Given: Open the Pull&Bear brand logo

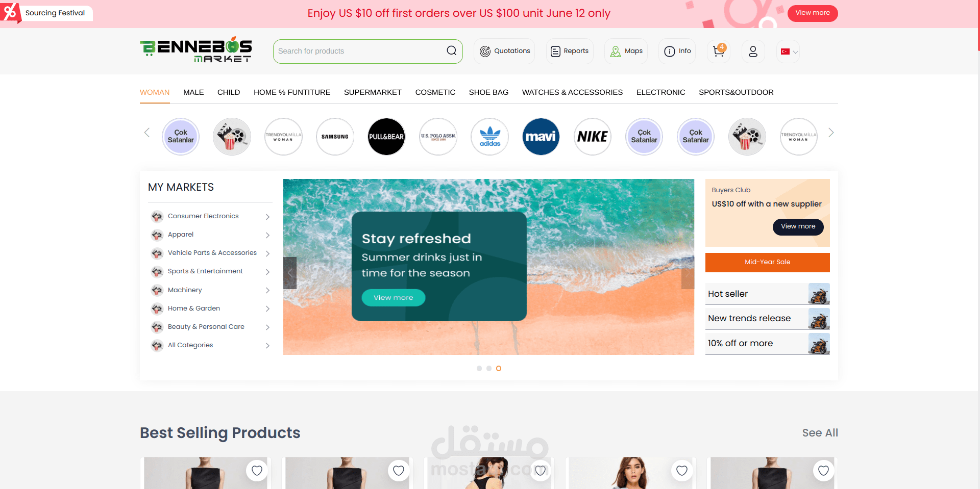Looking at the screenshot, I should click(x=386, y=137).
